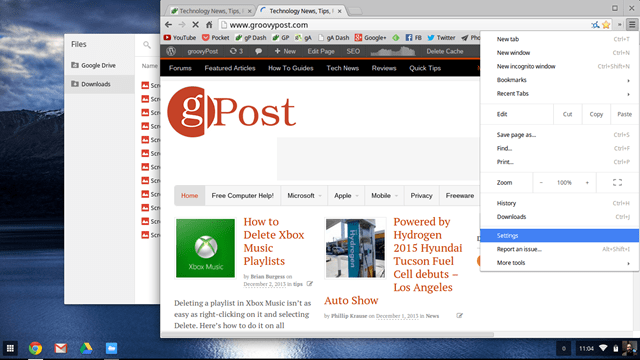Screen dimensions: 640x360
Task: Click the WordPress logo in admin bar
Action: click(171, 51)
